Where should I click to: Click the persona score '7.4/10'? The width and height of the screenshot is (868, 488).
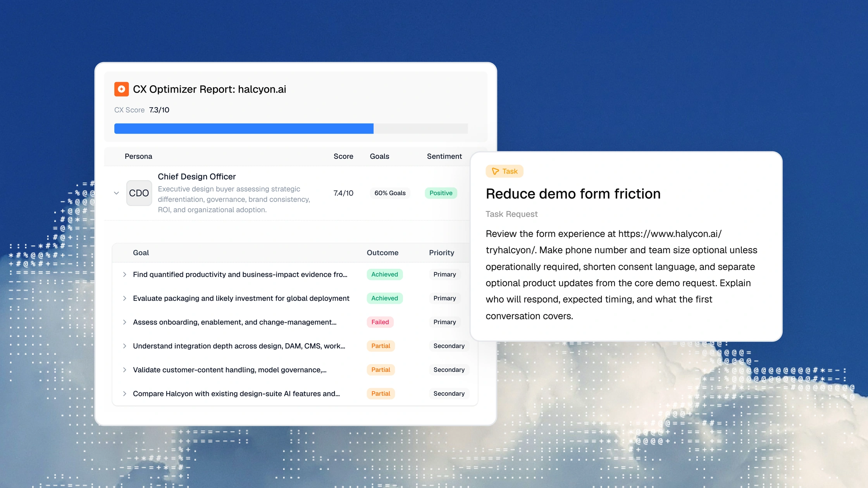343,193
